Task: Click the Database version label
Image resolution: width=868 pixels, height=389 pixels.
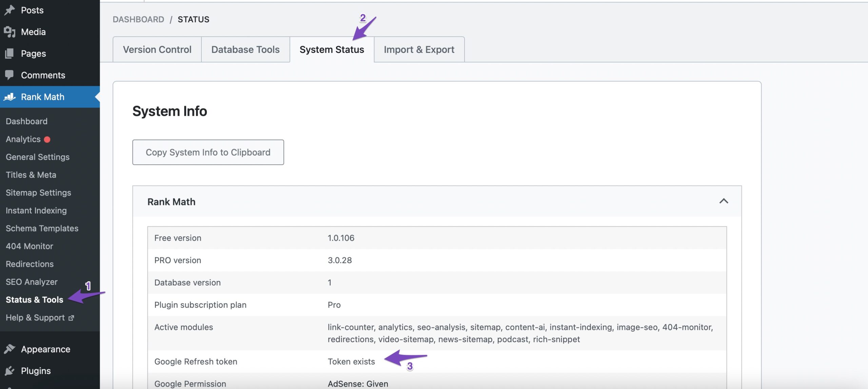Action: 188,282
